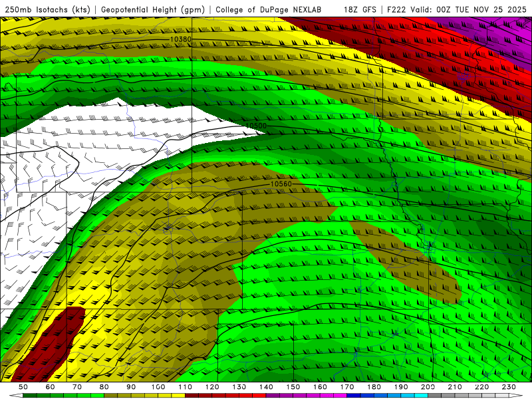Click the 170 value on the color scale
This screenshot has height=399, width=532.
[x=347, y=387]
